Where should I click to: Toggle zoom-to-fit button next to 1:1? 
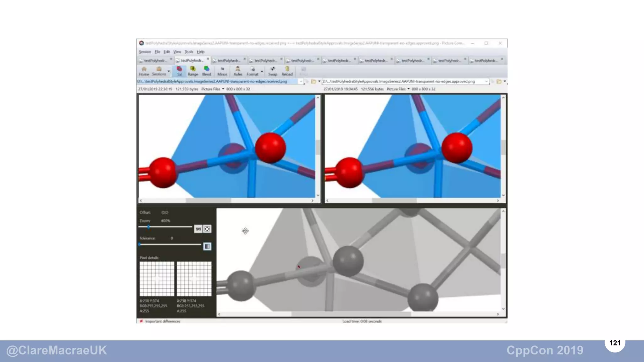coord(207,229)
